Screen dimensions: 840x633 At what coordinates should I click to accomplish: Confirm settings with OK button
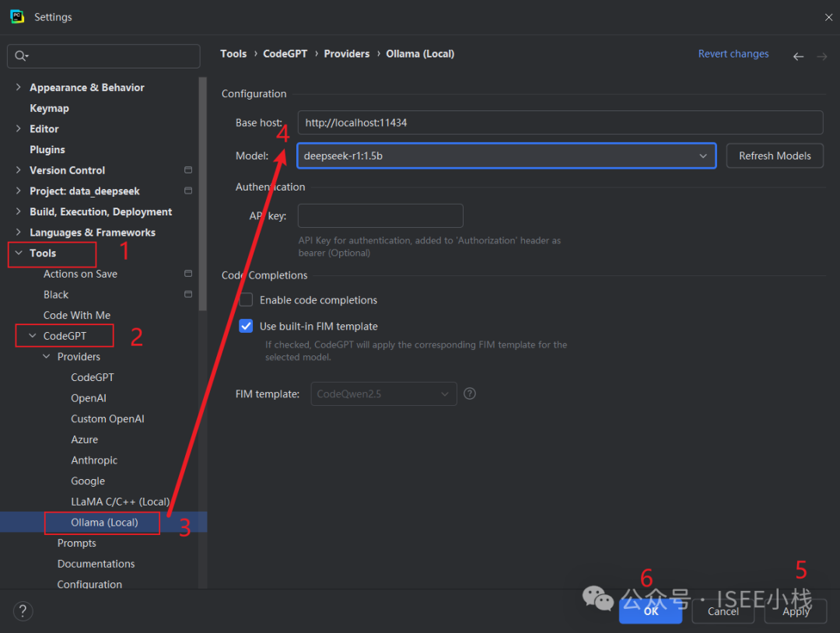650,611
